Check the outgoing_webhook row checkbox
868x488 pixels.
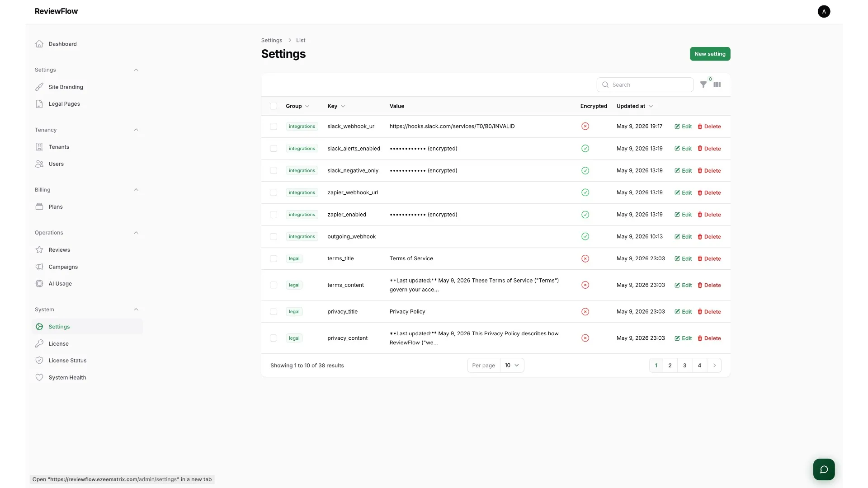point(274,236)
